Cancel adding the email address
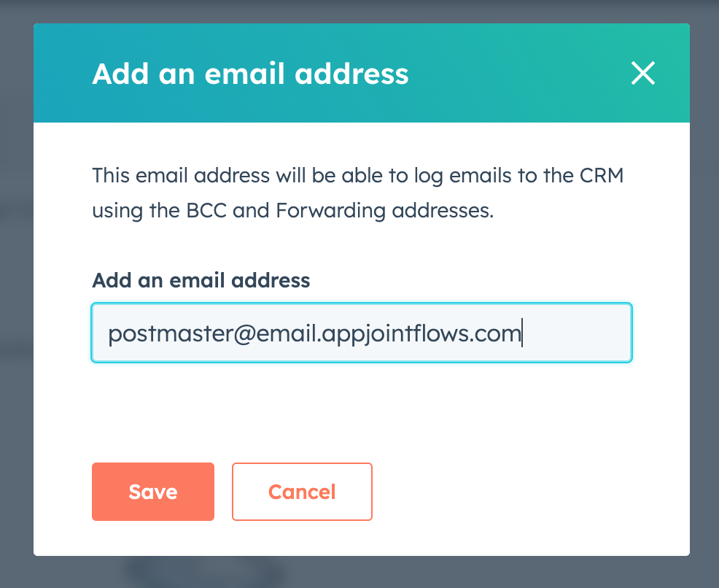Viewport: 719px width, 588px height. 302,492
